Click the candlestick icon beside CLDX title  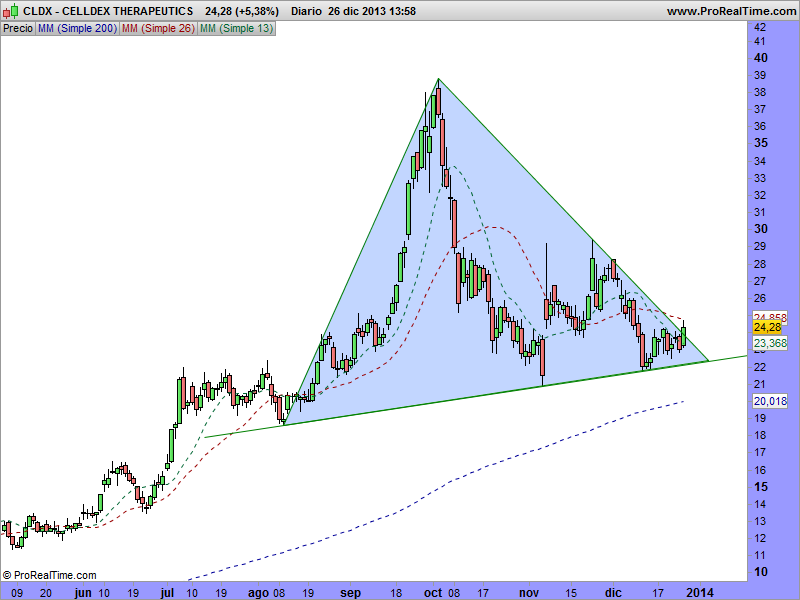[x=11, y=11]
